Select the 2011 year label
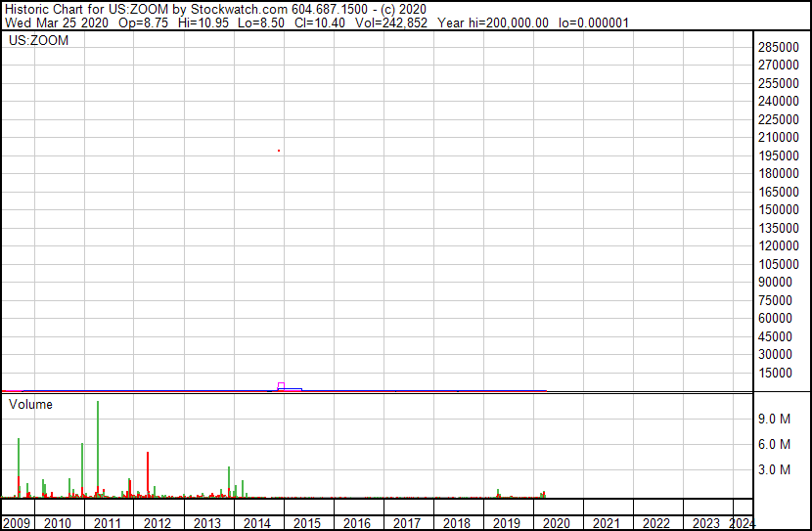The width and height of the screenshot is (812, 531). point(108,523)
